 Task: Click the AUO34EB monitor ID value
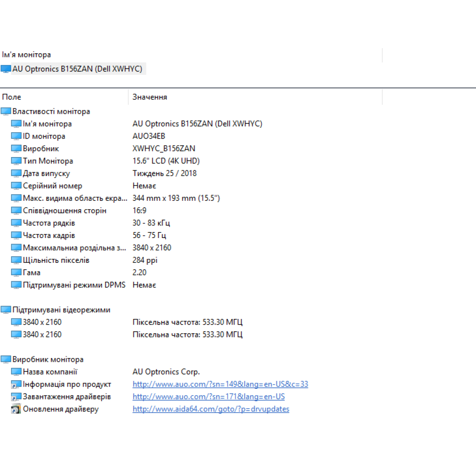pos(149,136)
